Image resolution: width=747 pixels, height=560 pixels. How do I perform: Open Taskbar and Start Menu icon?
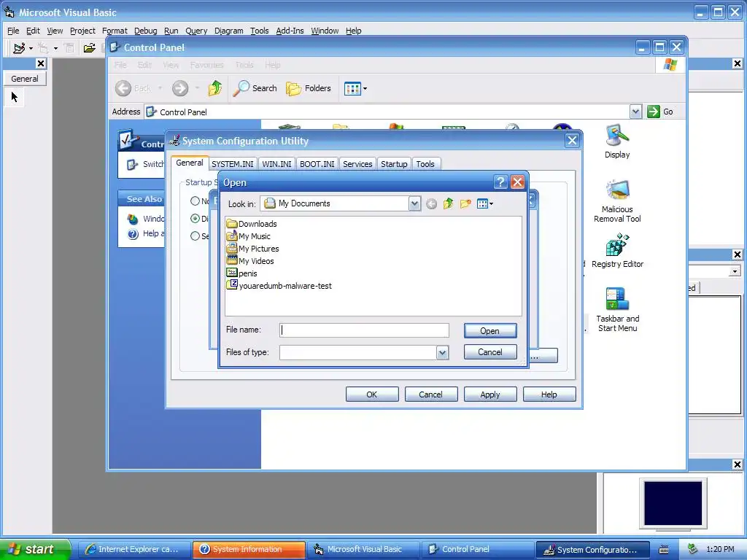[x=617, y=309]
